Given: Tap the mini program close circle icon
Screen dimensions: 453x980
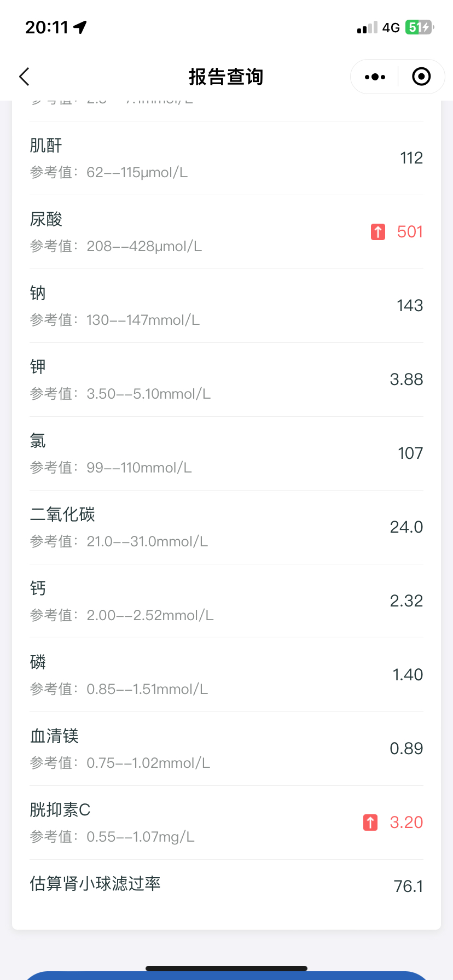Looking at the screenshot, I should tap(421, 77).
